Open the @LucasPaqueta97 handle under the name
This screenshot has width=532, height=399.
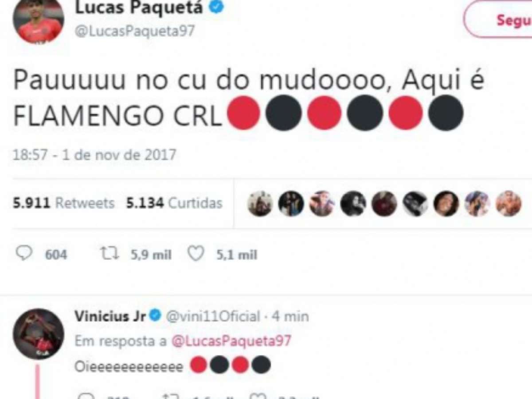(135, 31)
